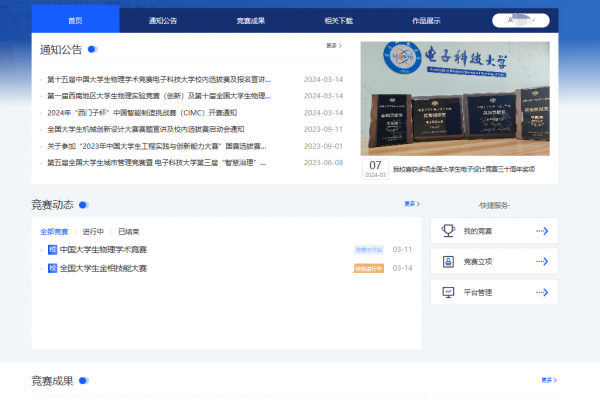Open news caption about 电子设计竞赛三十周年奖项
The height and width of the screenshot is (400, 600).
point(464,169)
